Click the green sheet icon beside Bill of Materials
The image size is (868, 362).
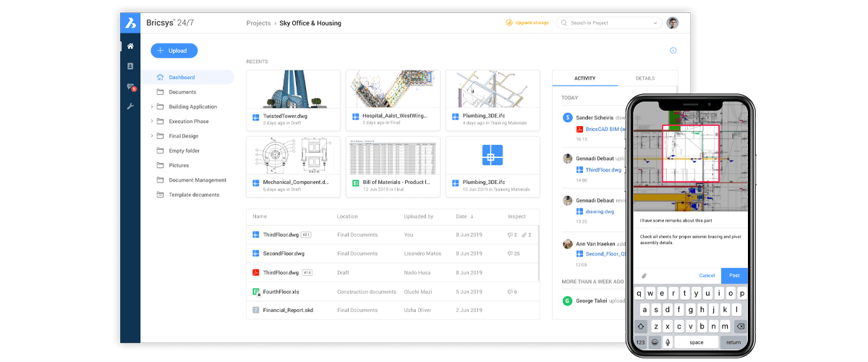(355, 183)
